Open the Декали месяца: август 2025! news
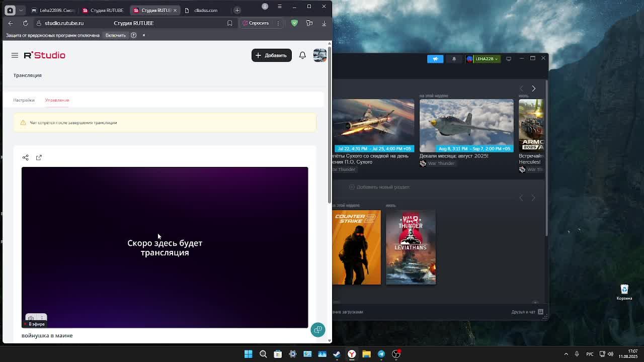Viewport: 644px width, 362px height. click(454, 156)
